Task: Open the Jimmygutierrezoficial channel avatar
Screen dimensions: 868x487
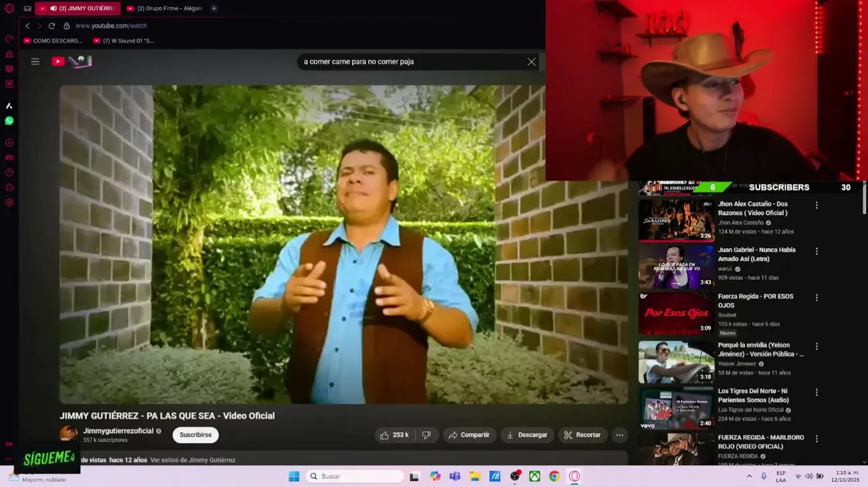Action: click(x=68, y=434)
